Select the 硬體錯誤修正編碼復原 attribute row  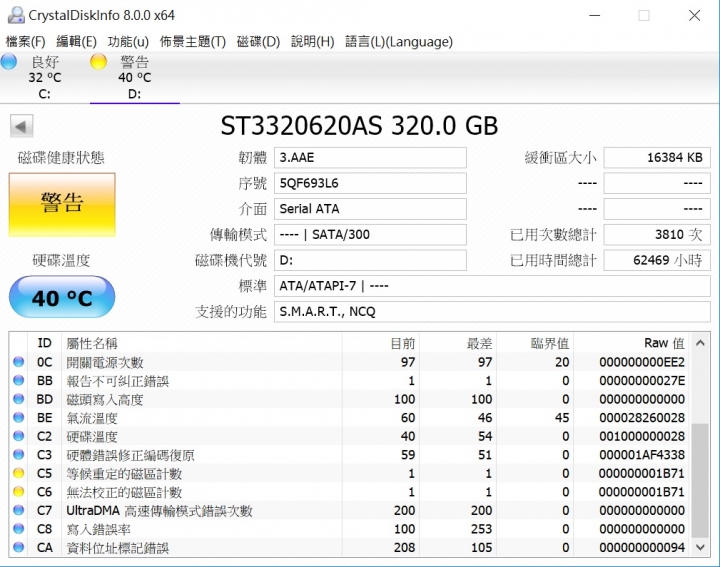(349, 455)
